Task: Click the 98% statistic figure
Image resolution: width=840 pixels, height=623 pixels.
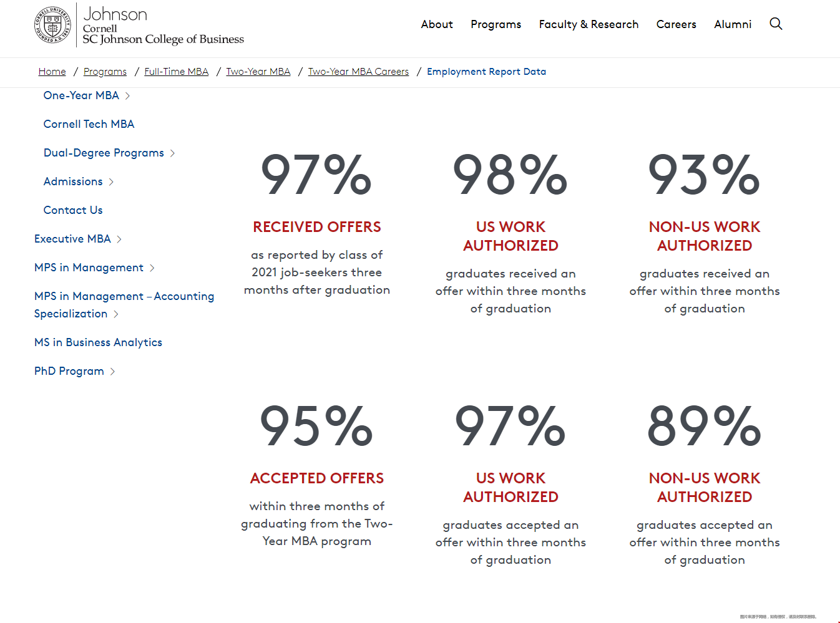Action: click(x=510, y=175)
